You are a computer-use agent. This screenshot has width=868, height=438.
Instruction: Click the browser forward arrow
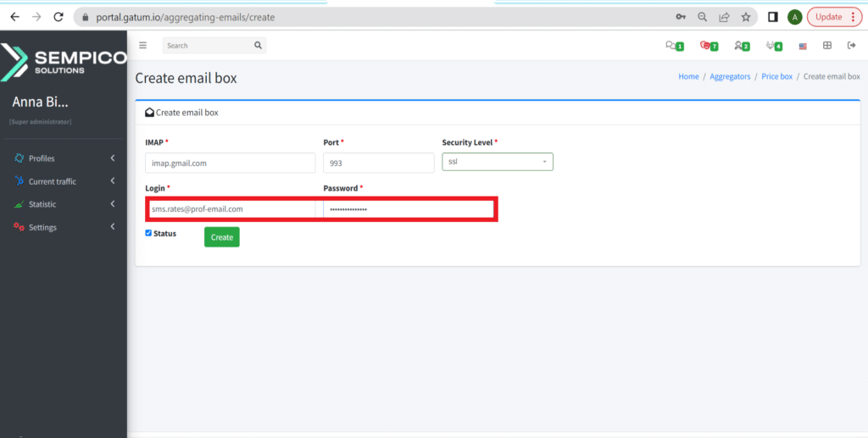point(36,17)
